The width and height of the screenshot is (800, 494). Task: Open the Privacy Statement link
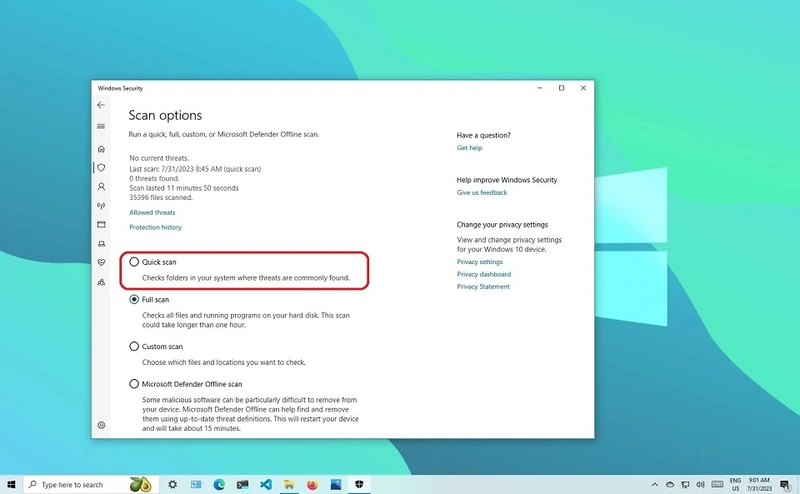[483, 287]
